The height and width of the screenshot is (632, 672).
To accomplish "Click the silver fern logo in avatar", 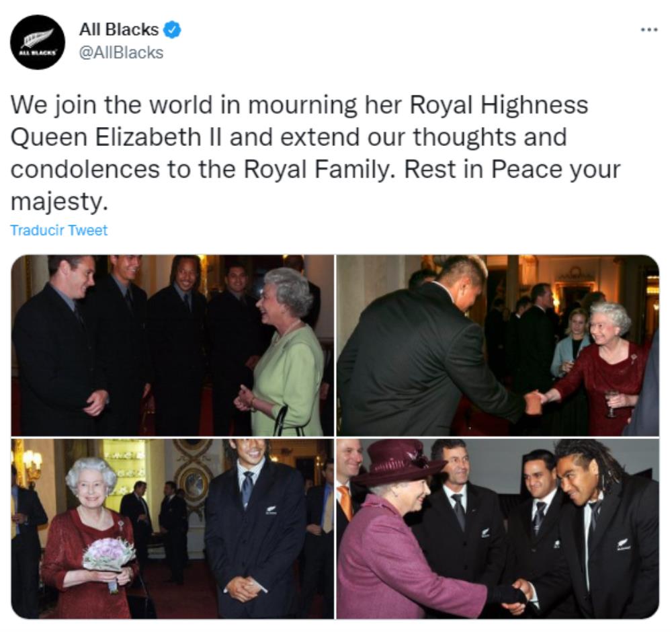I will point(38,38).
